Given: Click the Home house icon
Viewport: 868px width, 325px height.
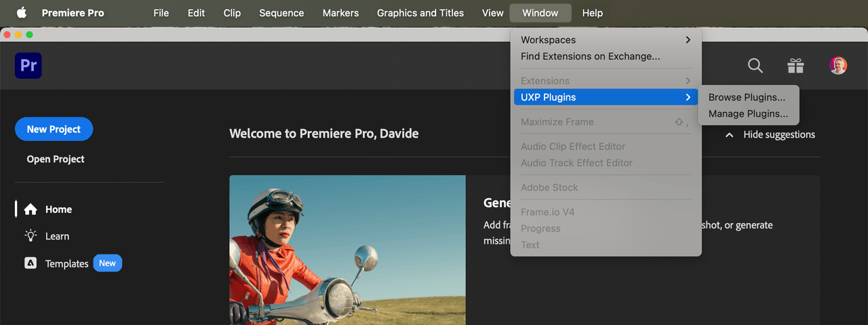Looking at the screenshot, I should click(31, 210).
